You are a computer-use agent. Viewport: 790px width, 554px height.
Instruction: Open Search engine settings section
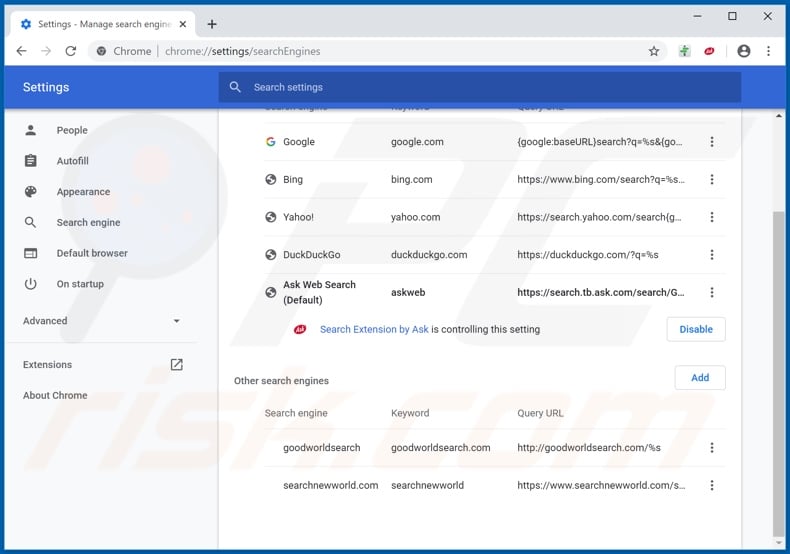(88, 222)
